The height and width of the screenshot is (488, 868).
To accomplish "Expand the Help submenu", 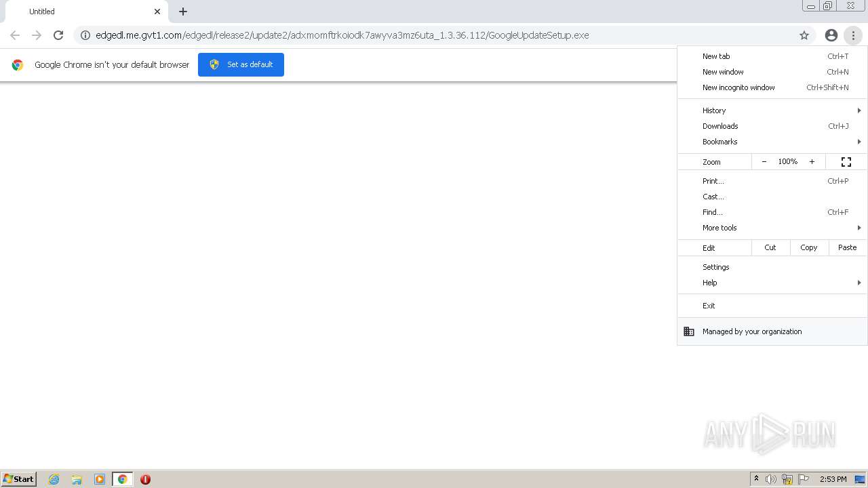I will pos(772,283).
